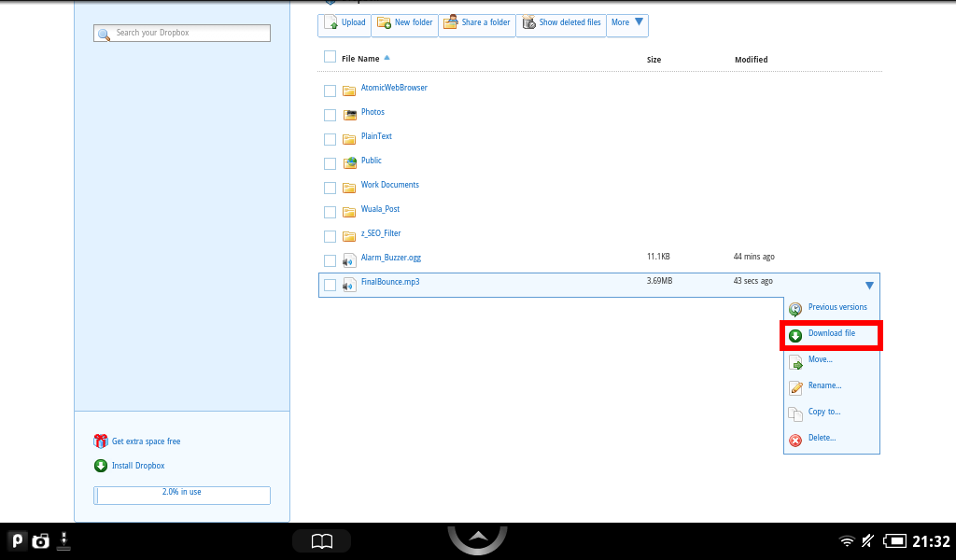Click the 2.0% in use storage bar
The height and width of the screenshot is (560, 956).
tap(182, 495)
